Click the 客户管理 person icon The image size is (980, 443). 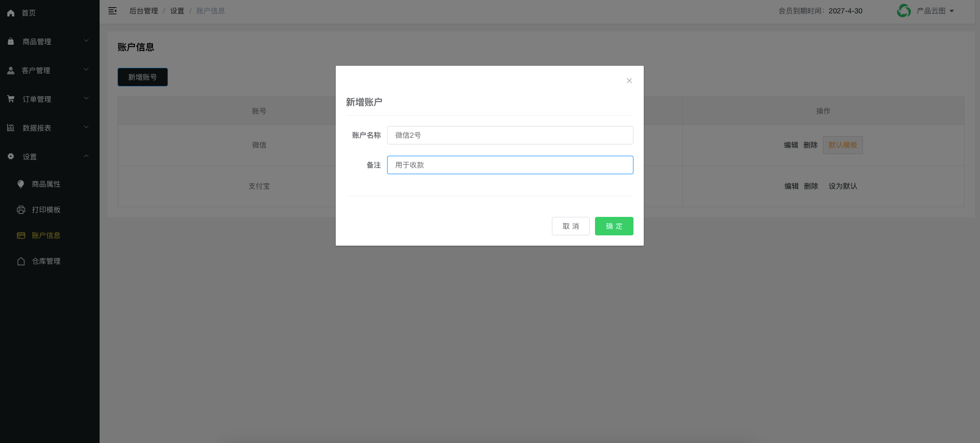pyautogui.click(x=11, y=70)
